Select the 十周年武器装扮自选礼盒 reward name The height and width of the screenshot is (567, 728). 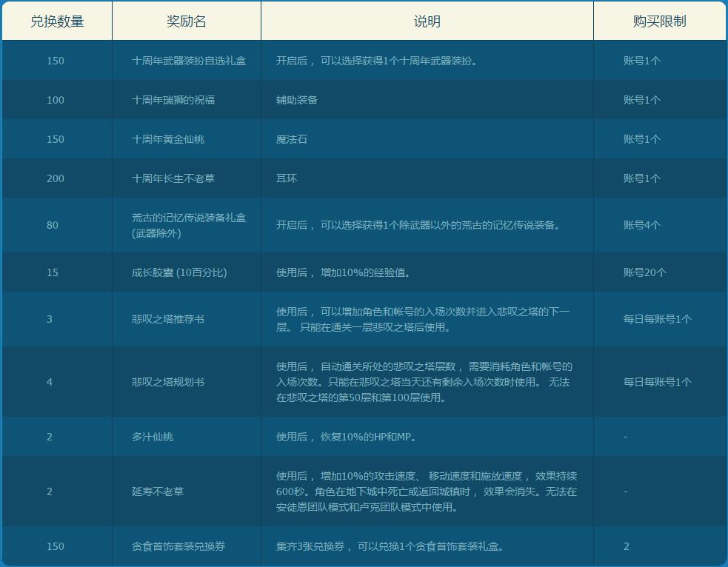coord(188,61)
